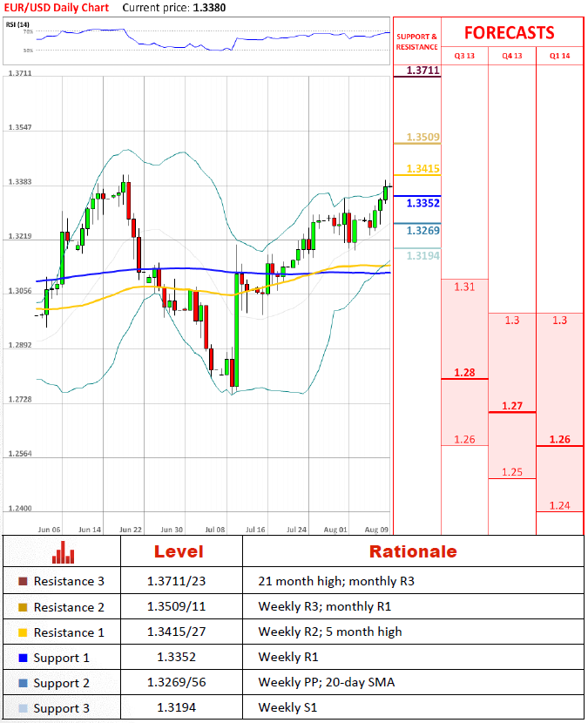Click rationale 'Weekly R2; 5 month high'
The width and height of the screenshot is (588, 723).
[x=330, y=632]
